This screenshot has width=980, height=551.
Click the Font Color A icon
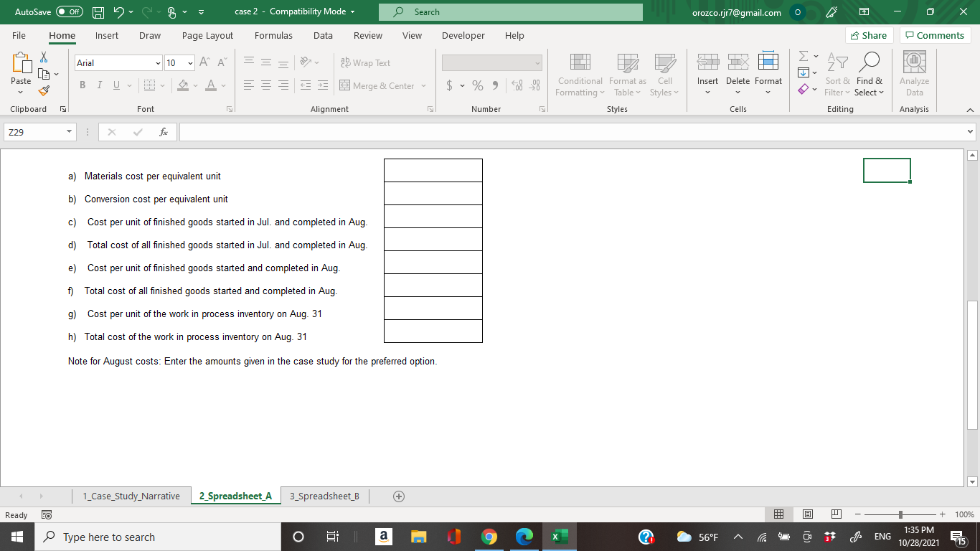click(211, 86)
